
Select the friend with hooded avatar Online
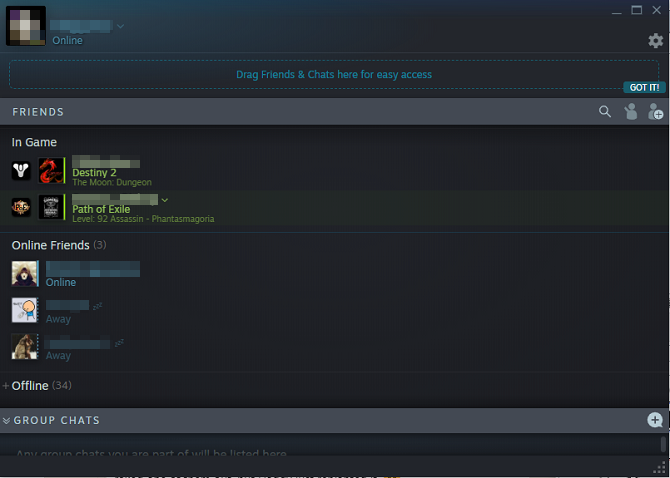pos(76,274)
